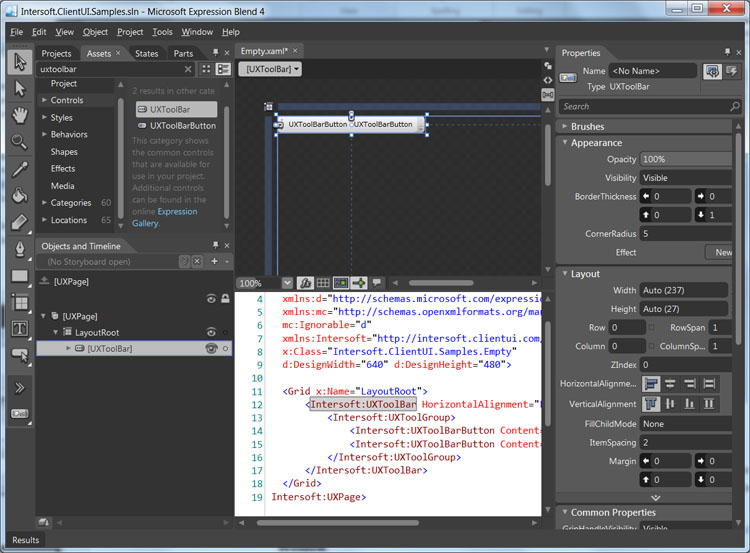Select the UXToolBar asset result
Viewport: 750px width, 553px height.
(x=176, y=110)
